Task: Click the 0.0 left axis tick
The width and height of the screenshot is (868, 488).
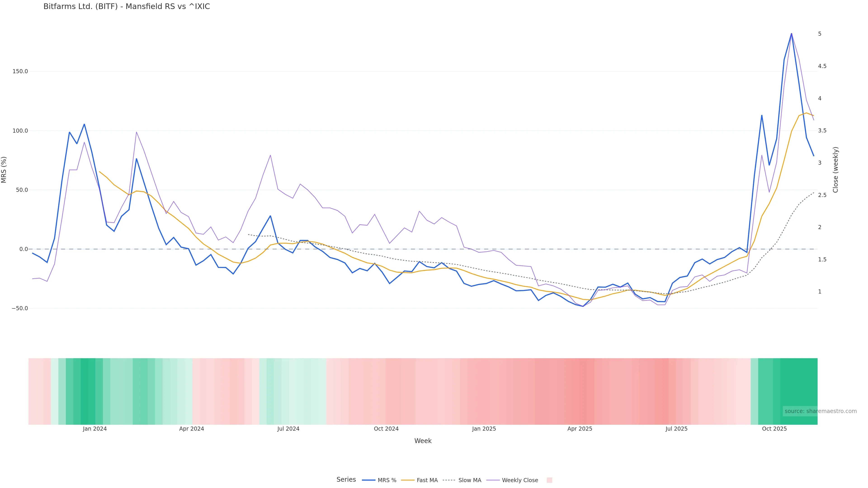Action: 23,249
